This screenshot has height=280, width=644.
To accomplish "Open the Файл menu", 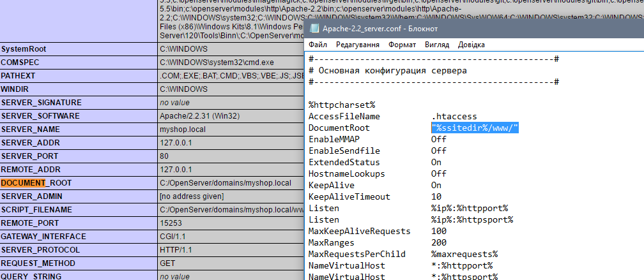I will click(x=318, y=45).
